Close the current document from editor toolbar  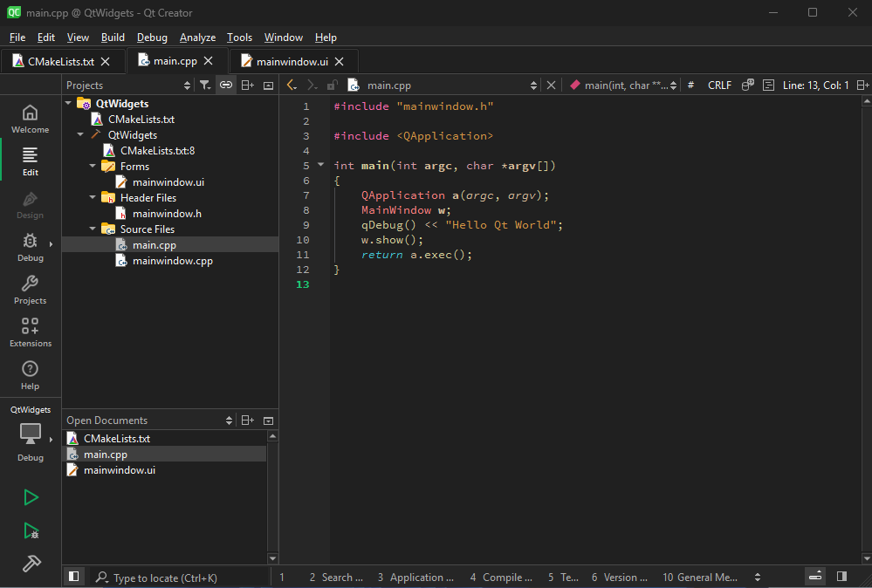tap(551, 85)
